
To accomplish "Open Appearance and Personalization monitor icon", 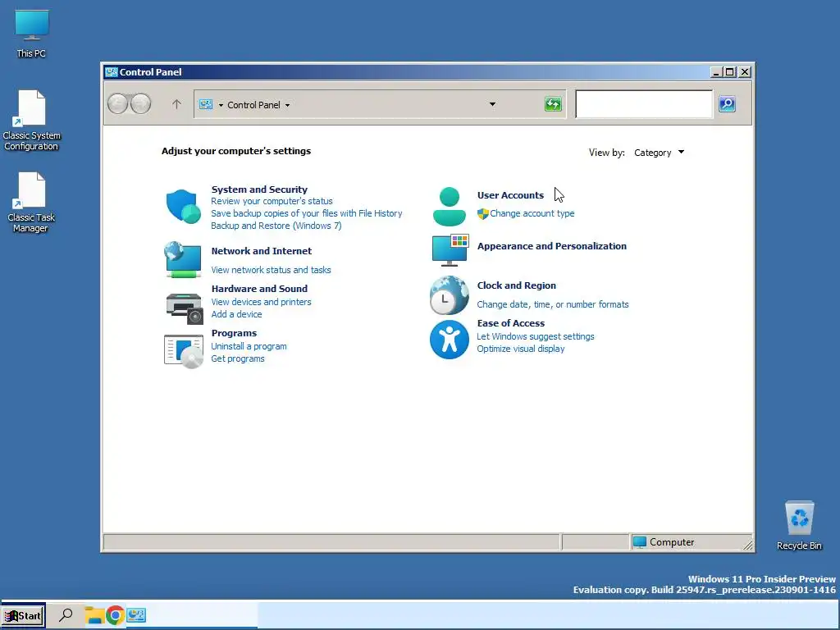I will pos(450,249).
